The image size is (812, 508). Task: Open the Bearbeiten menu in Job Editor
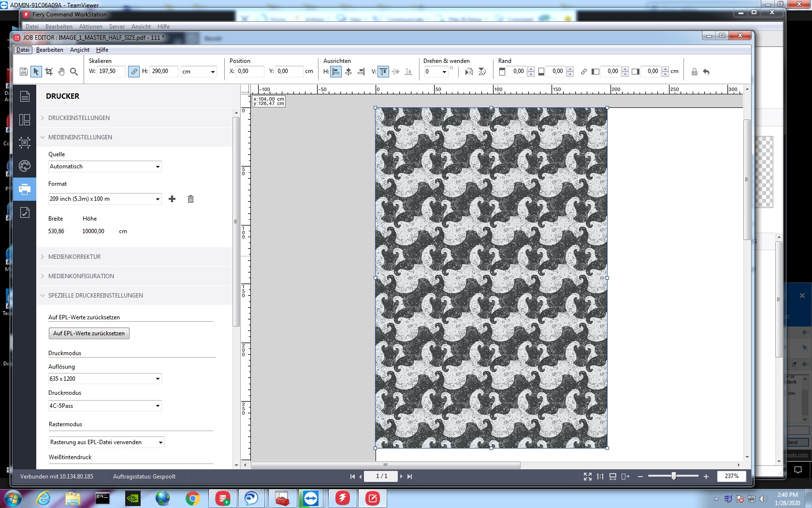[49, 50]
